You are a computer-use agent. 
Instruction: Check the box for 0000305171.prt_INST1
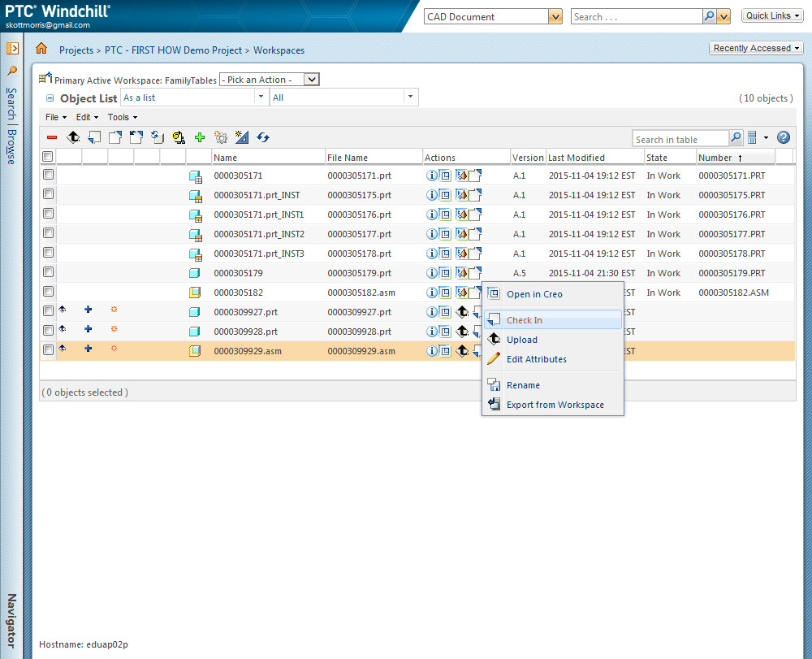pos(48,214)
